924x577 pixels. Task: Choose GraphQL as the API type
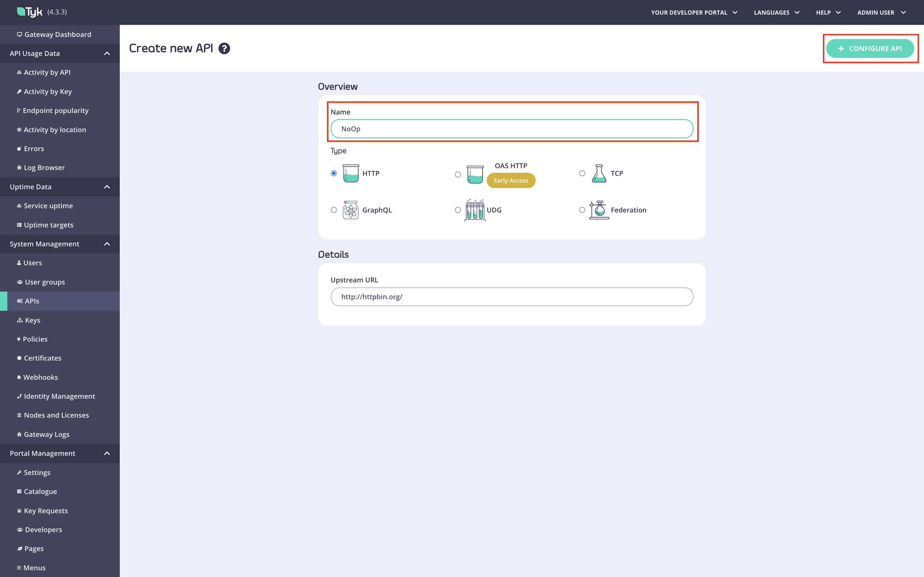[x=334, y=210]
